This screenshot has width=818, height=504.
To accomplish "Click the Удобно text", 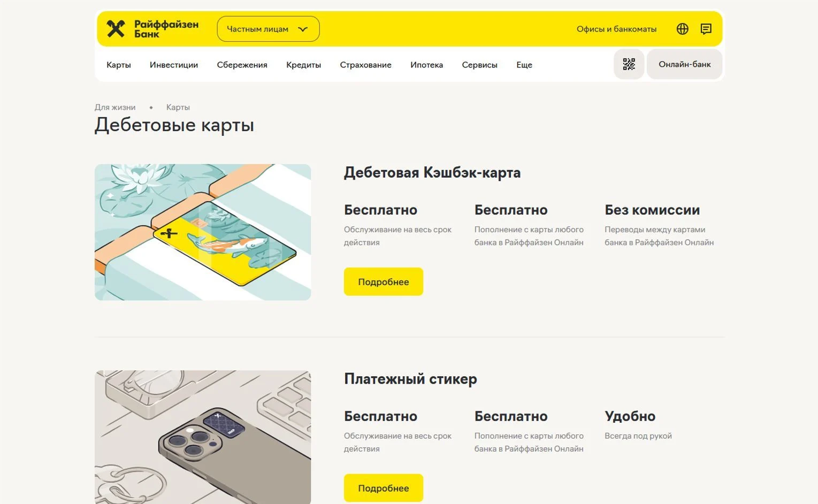I will (630, 416).
